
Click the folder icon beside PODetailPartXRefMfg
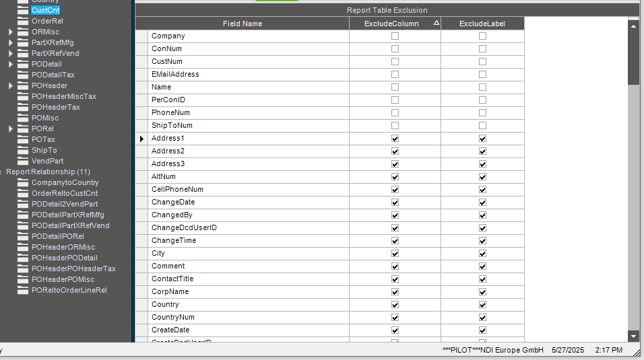(23, 215)
